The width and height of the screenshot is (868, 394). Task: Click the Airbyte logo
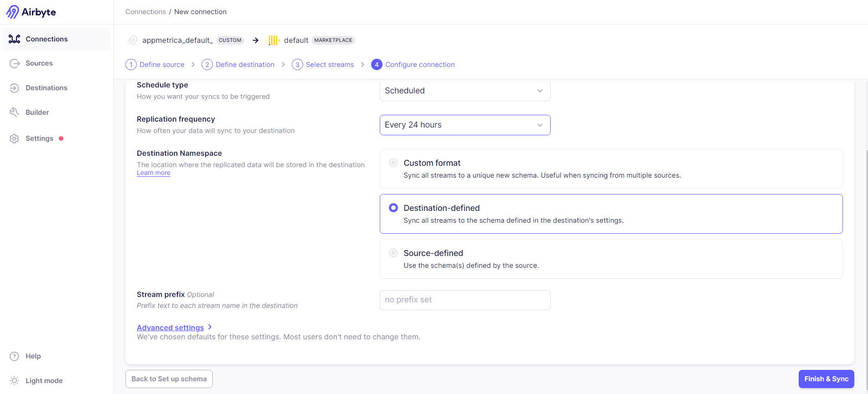[x=31, y=12]
